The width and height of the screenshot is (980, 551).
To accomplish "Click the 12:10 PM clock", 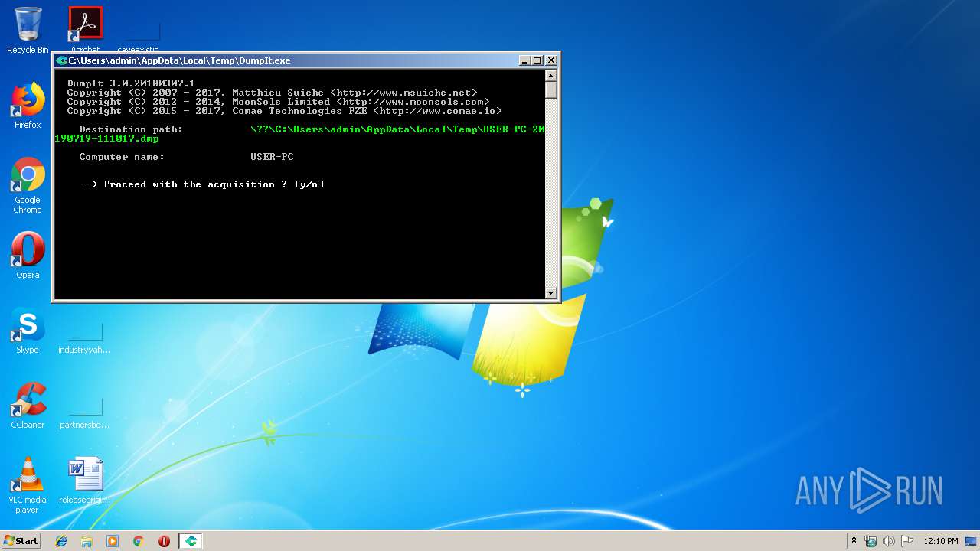I will pos(941,541).
